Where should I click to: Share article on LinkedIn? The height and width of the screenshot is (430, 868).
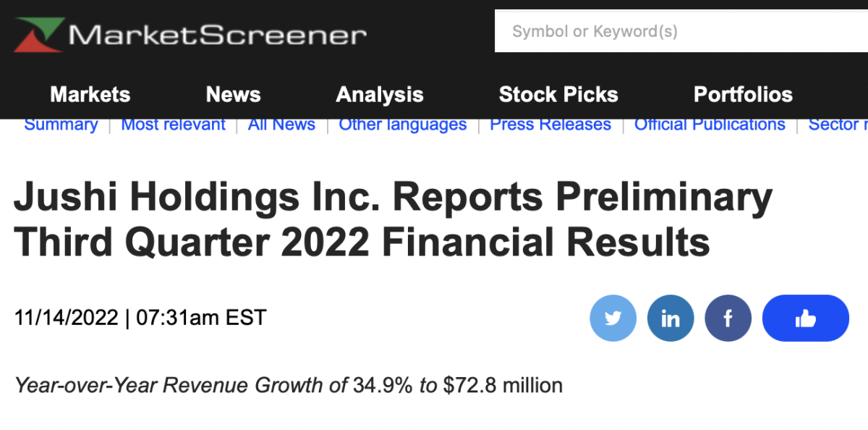point(671,318)
